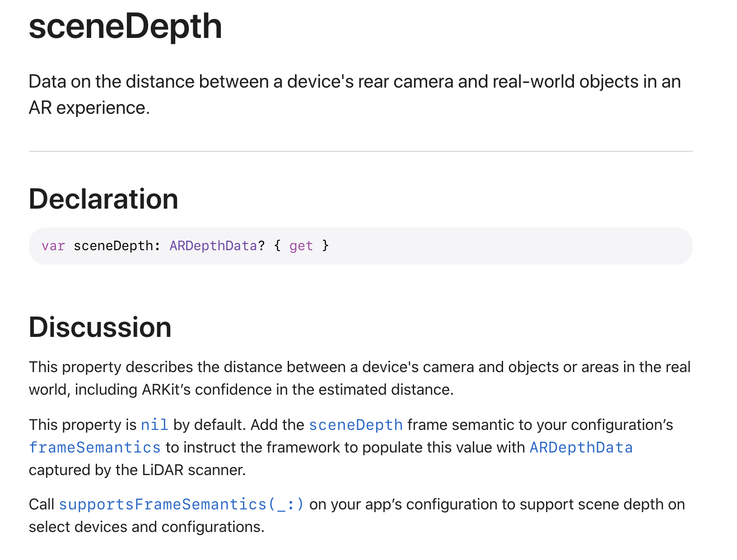
Task: Click the horizontal divider below the summary
Action: pos(360,151)
